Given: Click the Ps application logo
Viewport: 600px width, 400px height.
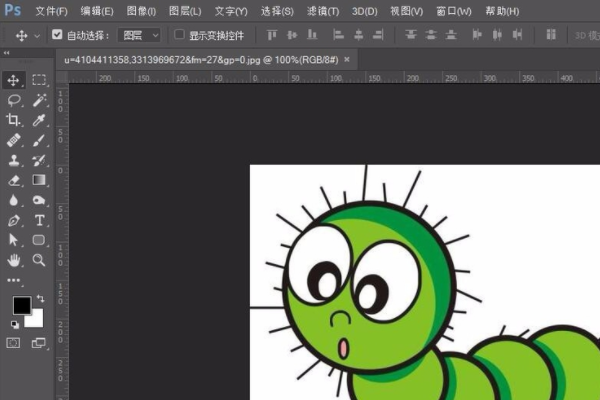Looking at the screenshot, I should tap(12, 10).
